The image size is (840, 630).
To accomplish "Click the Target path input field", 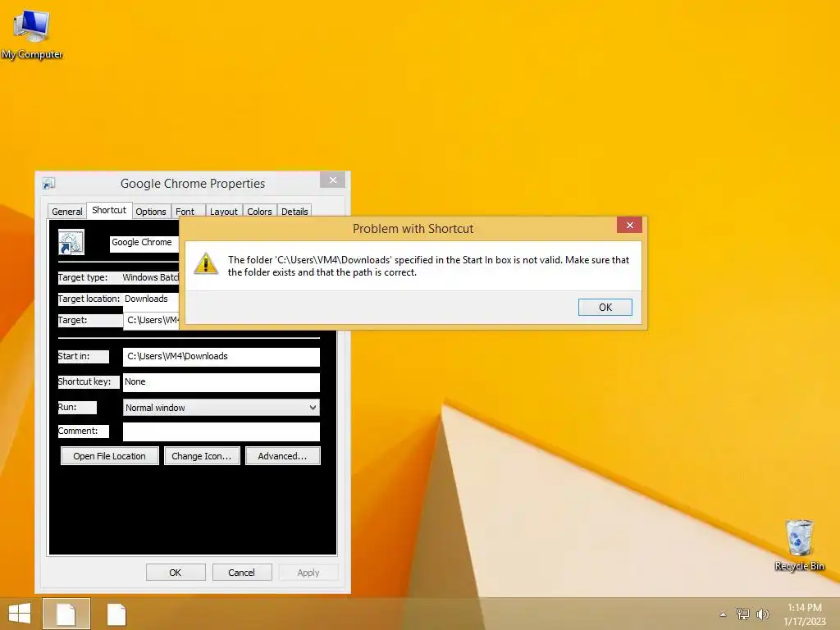I will coord(151,321).
